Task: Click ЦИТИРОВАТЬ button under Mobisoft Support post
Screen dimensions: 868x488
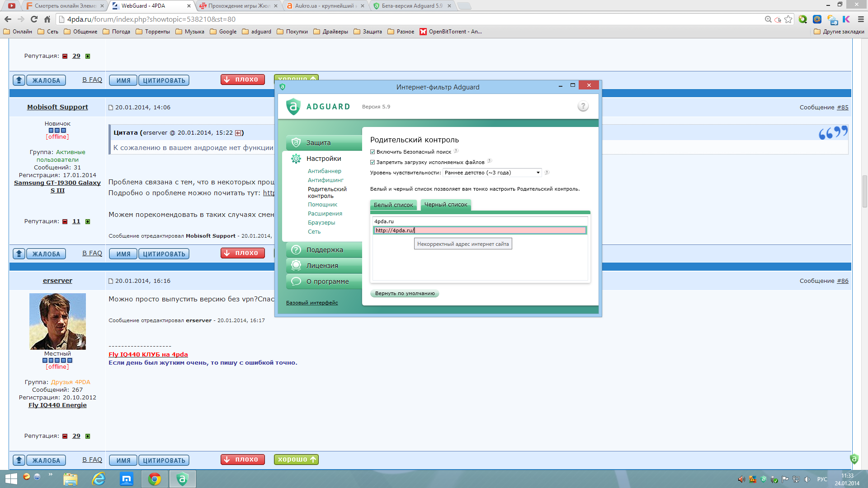Action: 164,254
